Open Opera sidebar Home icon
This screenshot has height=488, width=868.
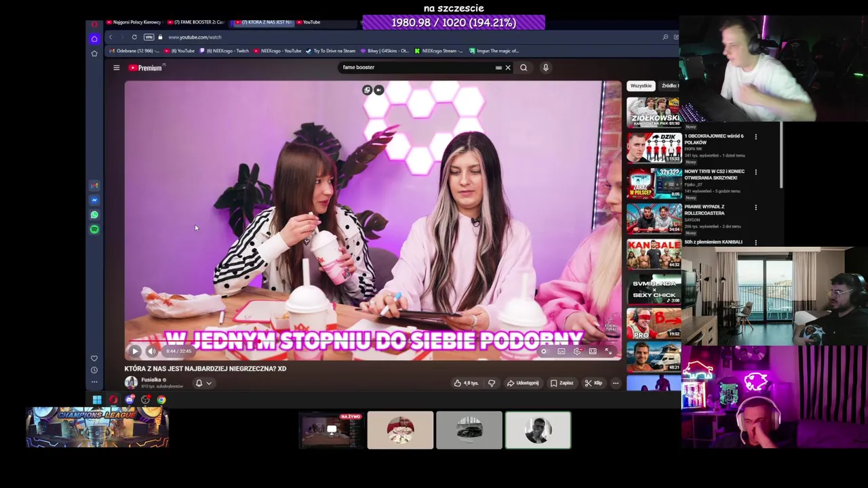tap(94, 39)
